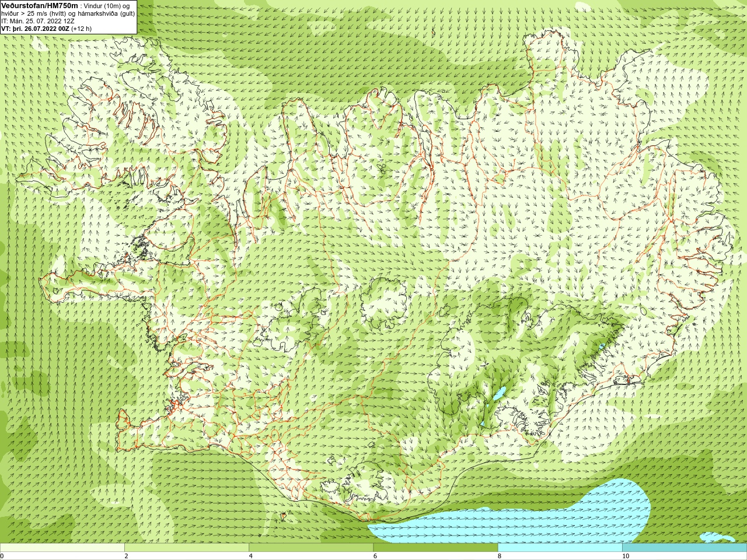Click the pale 0–2 m/s legend swatch
747x560 pixels.
62,548
